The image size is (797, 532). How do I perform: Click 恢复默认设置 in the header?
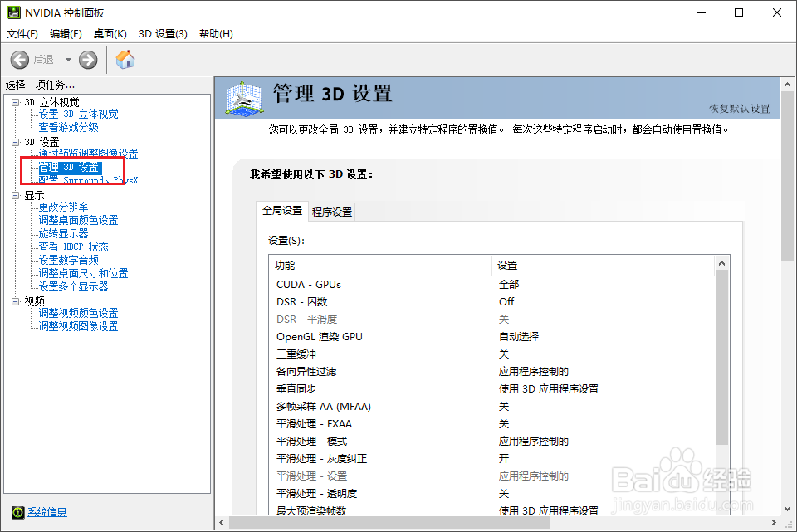pyautogui.click(x=740, y=109)
